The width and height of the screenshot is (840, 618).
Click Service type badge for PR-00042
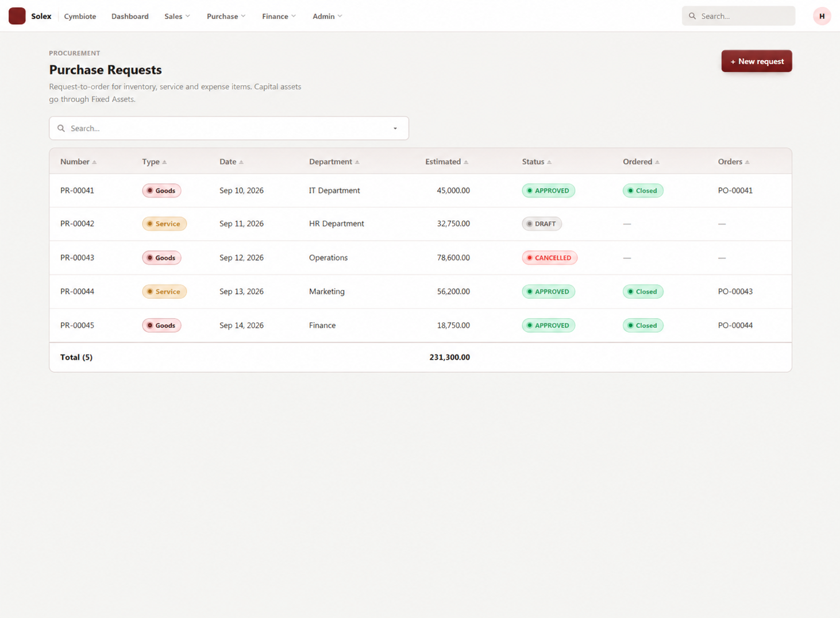(164, 224)
